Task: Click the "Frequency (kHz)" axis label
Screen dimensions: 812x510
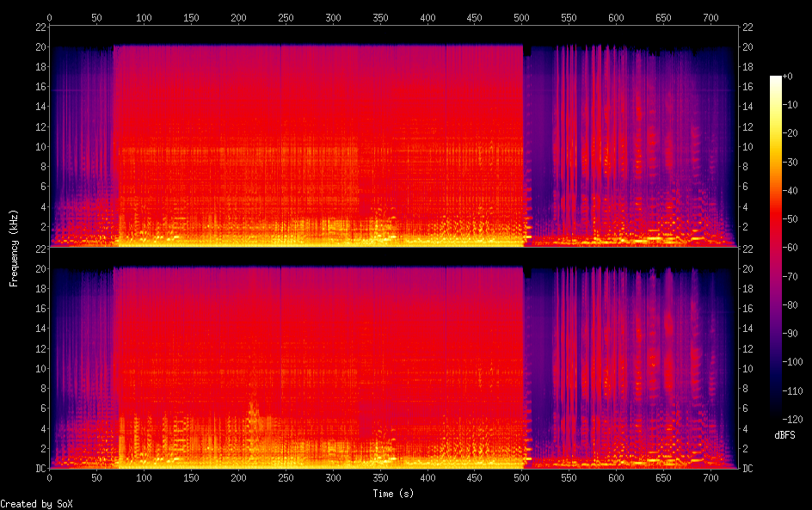Action: click(x=14, y=248)
